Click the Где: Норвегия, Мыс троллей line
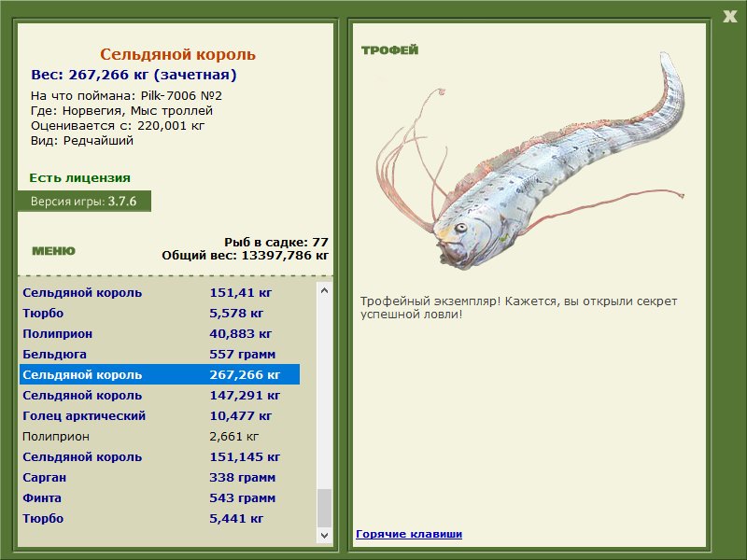This screenshot has height=560, width=747. pos(121,110)
